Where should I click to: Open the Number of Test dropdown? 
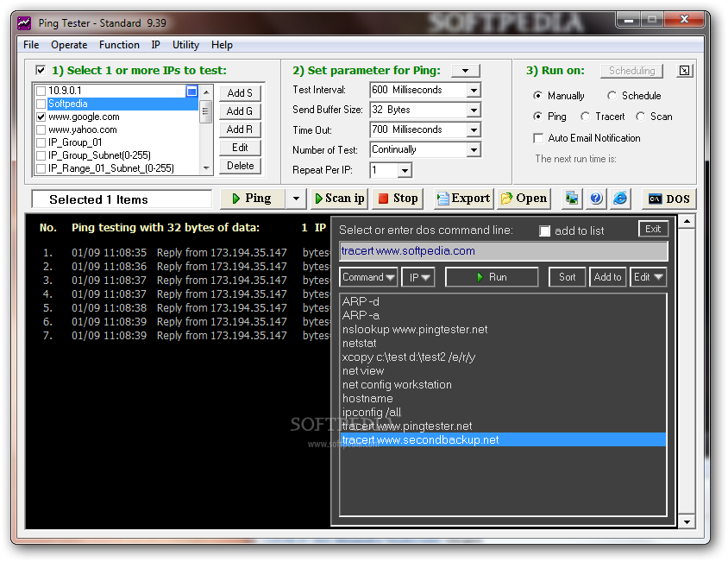coord(474,150)
